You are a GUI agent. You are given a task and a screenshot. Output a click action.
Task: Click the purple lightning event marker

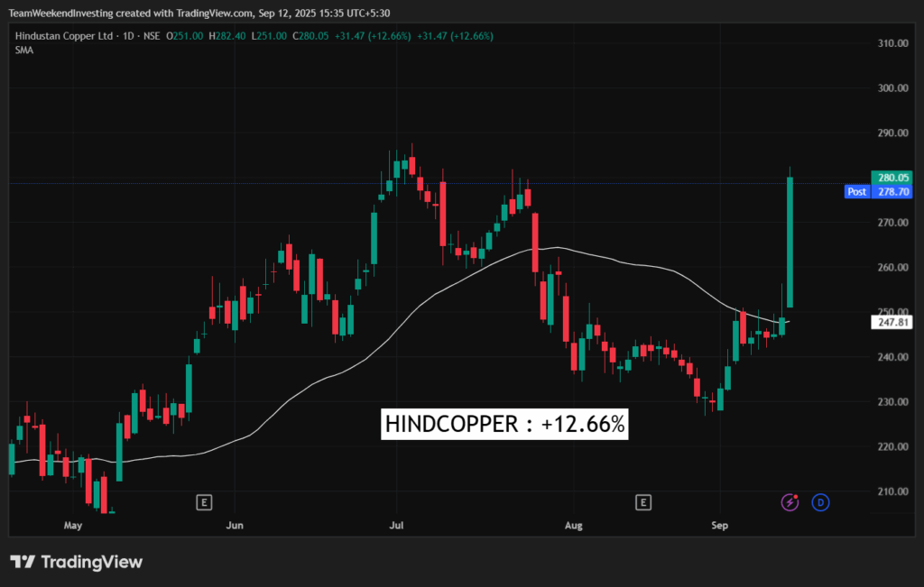point(790,502)
